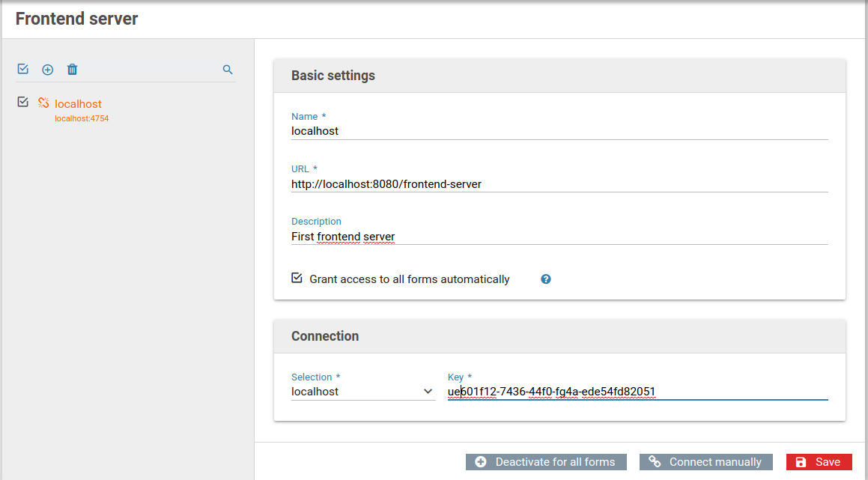The image size is (868, 480).
Task: Click the plus icon on Deactivate button
Action: tap(481, 462)
